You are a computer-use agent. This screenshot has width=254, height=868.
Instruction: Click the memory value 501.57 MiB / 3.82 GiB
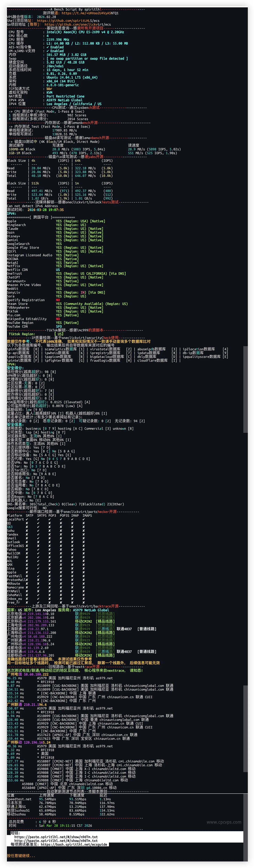[x=66, y=55]
